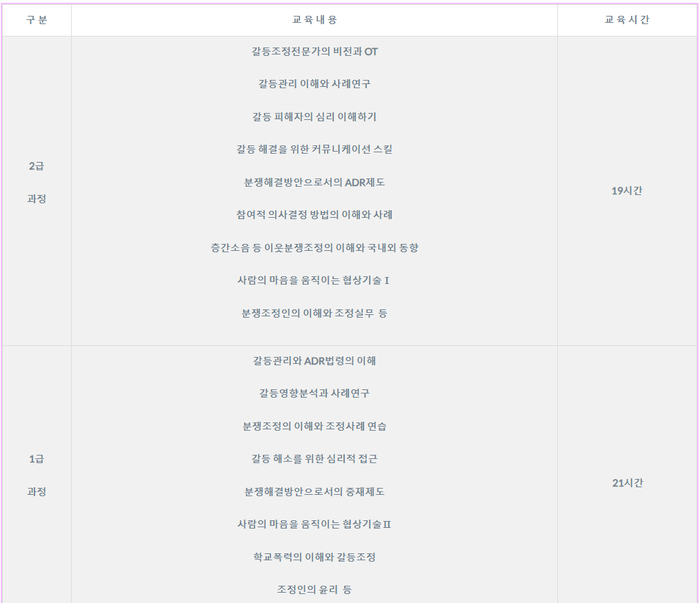Click the '교육시간' column header
Image resolution: width=700 pixels, height=603 pixels.
click(x=627, y=20)
